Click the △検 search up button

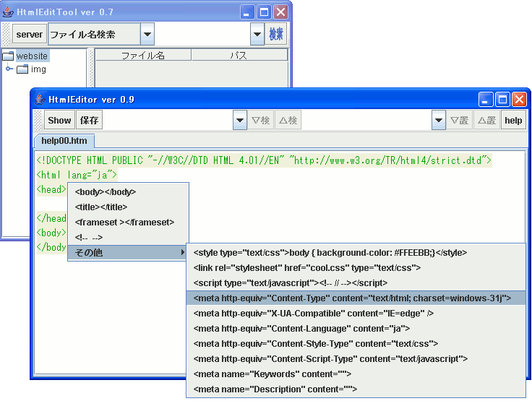pyautogui.click(x=288, y=121)
